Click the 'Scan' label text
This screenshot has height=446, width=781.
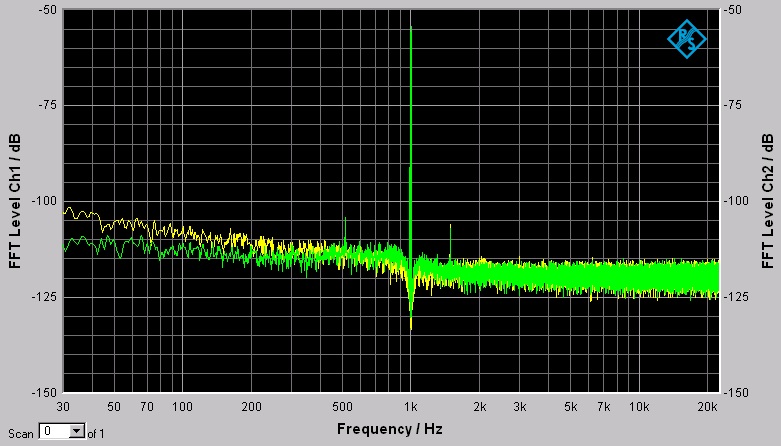[x=18, y=432]
